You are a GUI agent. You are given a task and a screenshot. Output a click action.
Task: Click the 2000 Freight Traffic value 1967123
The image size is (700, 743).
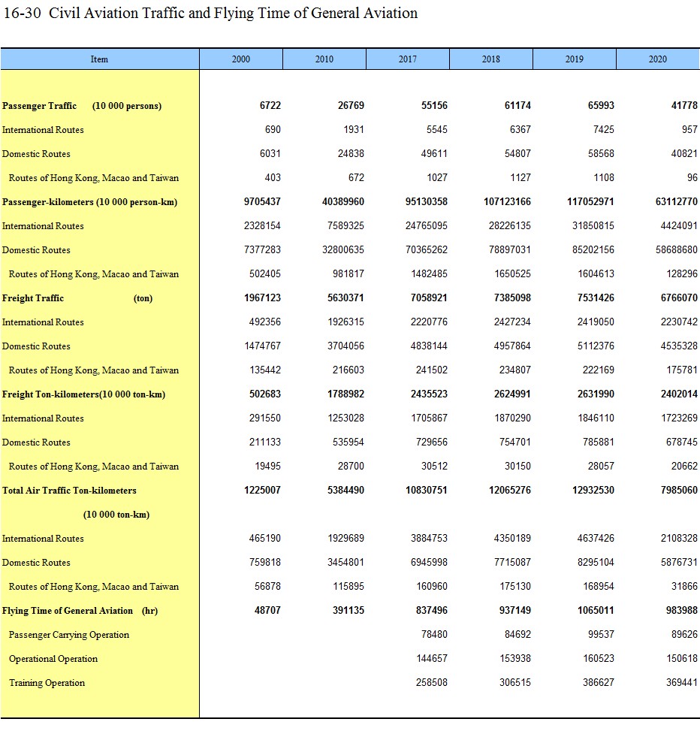(262, 298)
